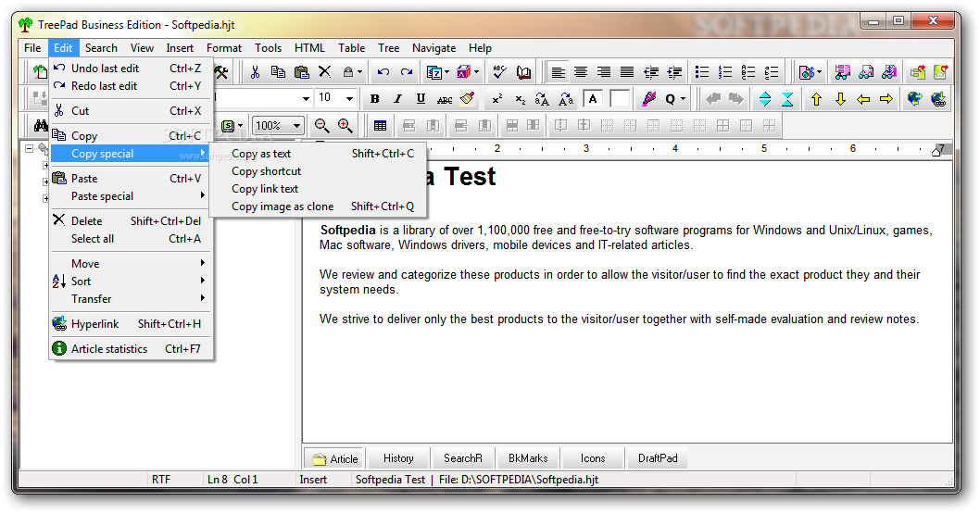Click inside the Softpedia article text
Viewport: 980px width, 513px height.
625,274
